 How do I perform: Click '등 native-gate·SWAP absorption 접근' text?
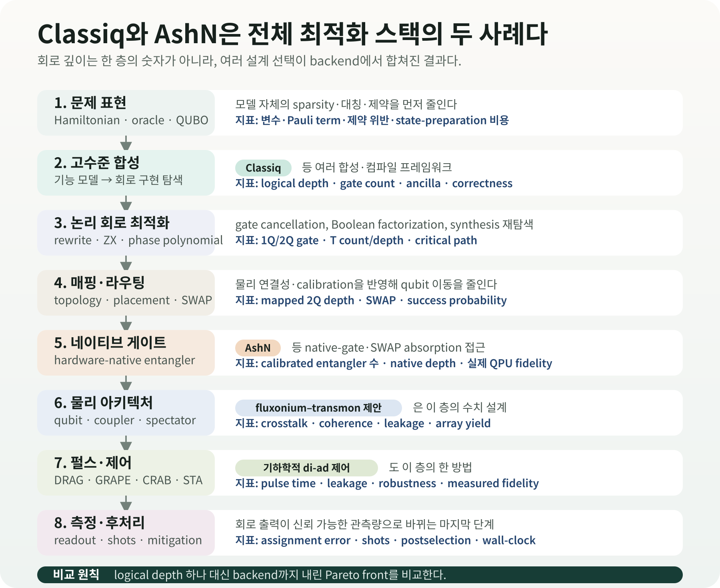click(x=388, y=348)
